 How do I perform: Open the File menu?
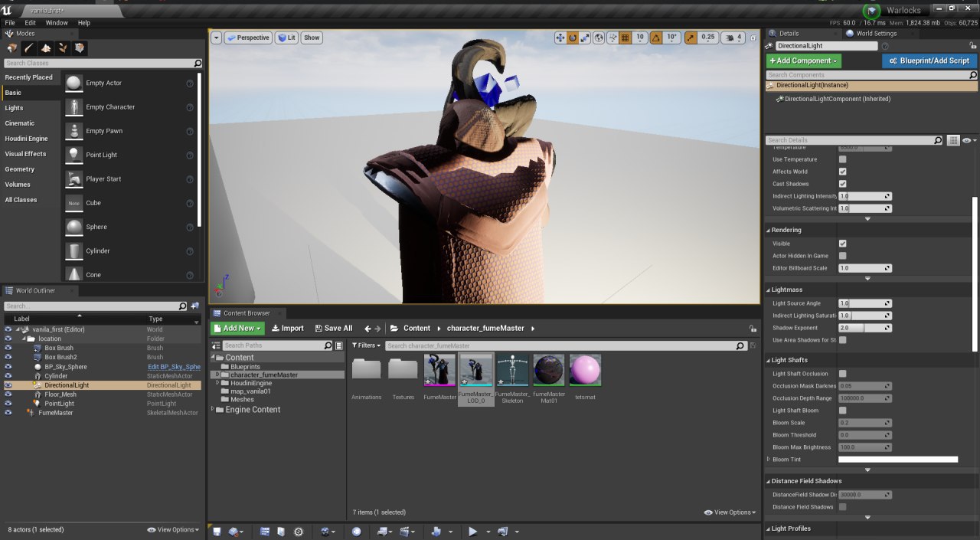[10, 23]
